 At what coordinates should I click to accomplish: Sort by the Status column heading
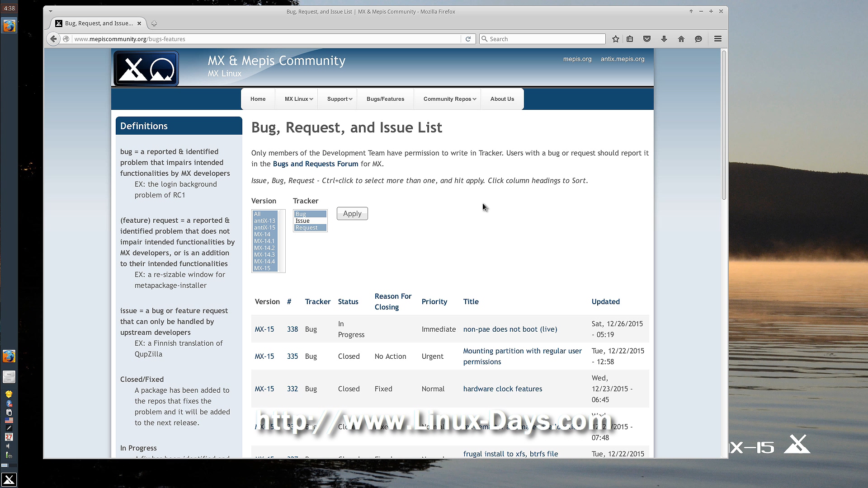[348, 302]
